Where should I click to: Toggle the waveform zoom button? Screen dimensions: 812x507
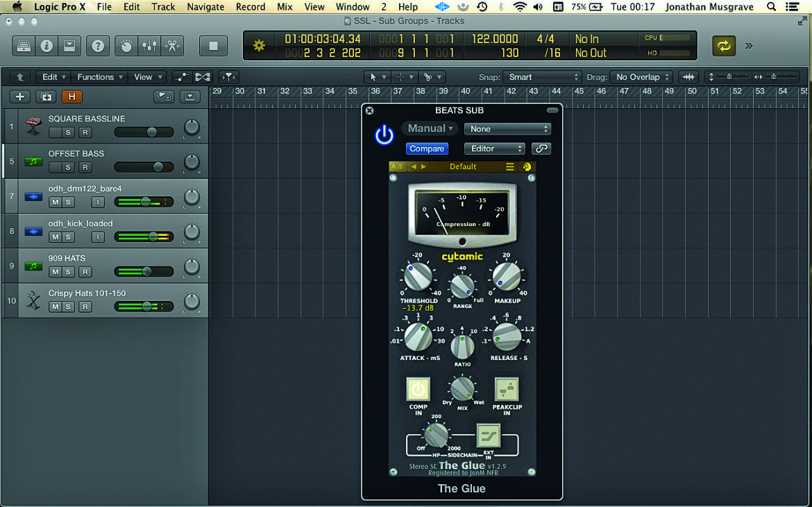coord(688,77)
